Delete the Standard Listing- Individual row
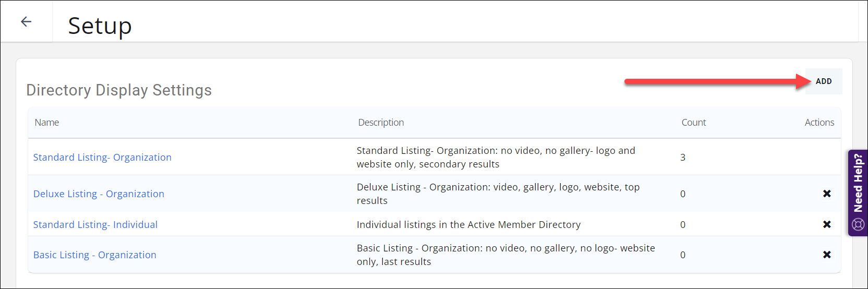 click(x=827, y=224)
